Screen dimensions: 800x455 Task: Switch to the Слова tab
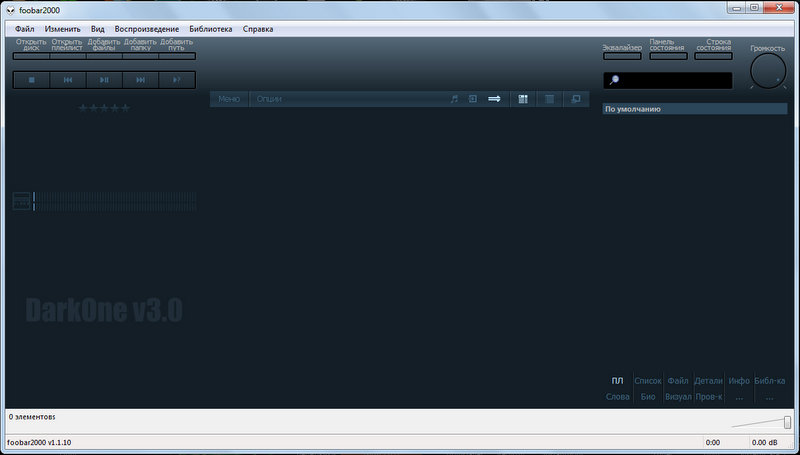(x=617, y=397)
